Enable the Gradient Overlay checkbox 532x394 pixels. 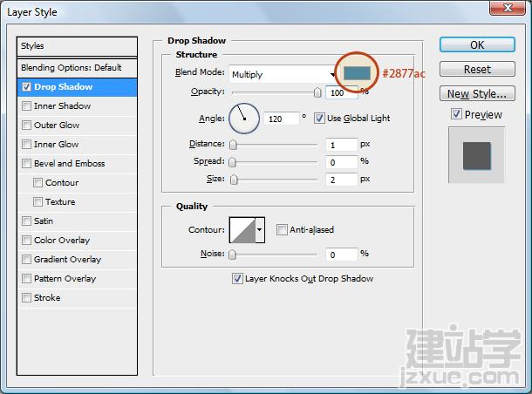click(x=26, y=260)
